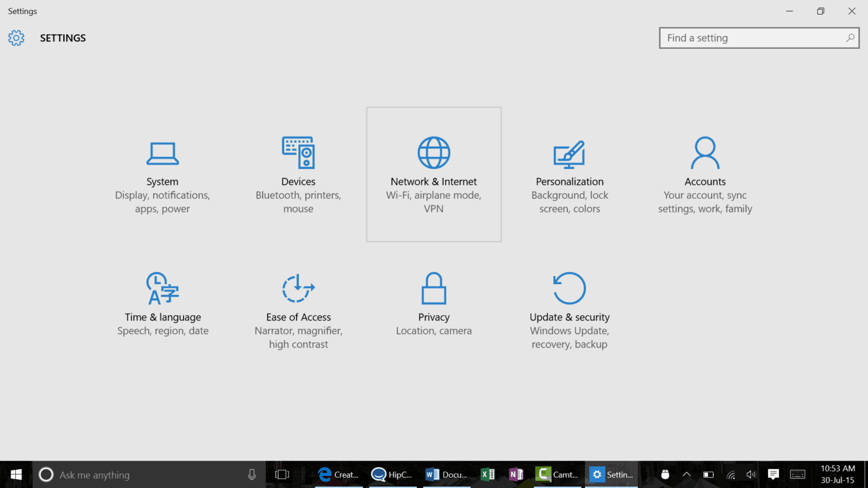Click the Settings gear icon in header
The image size is (868, 488).
(16, 38)
